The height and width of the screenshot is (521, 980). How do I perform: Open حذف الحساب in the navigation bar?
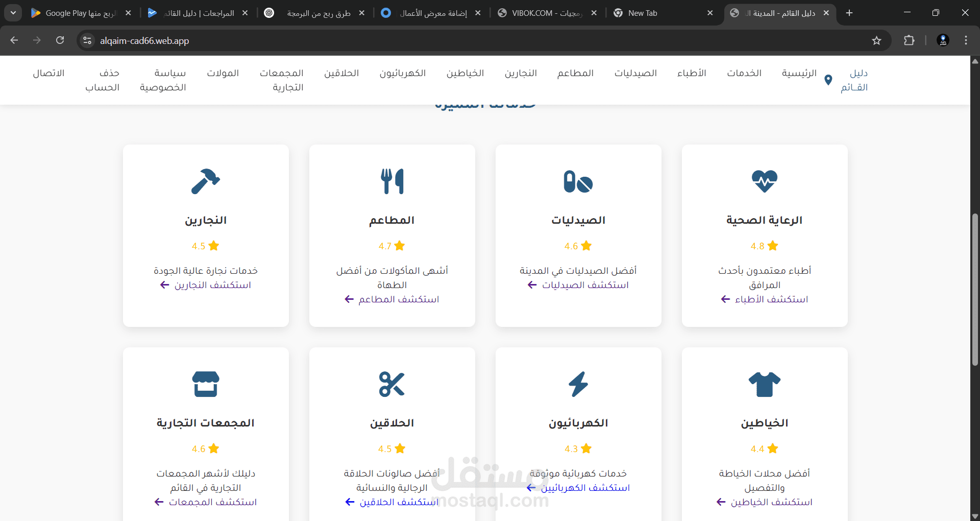pos(102,80)
